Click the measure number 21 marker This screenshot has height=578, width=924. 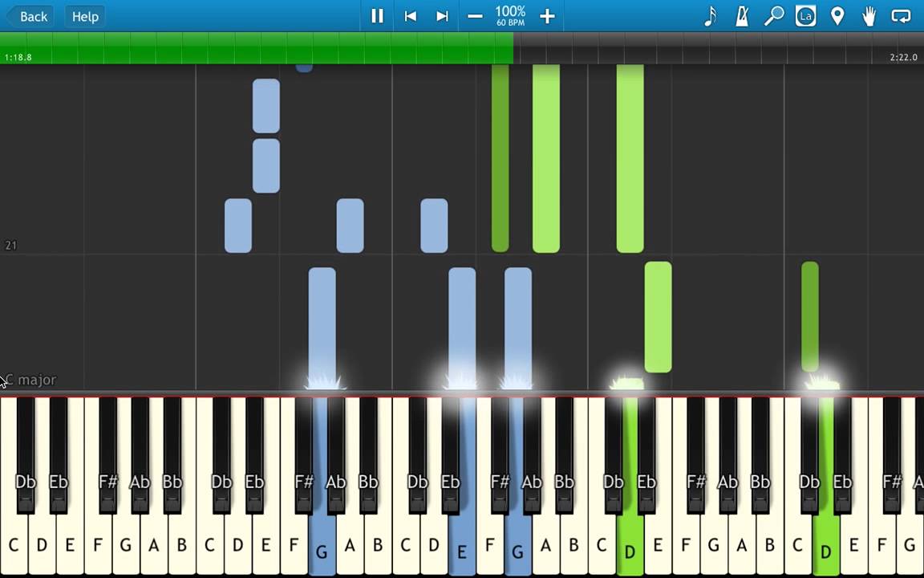[10, 246]
